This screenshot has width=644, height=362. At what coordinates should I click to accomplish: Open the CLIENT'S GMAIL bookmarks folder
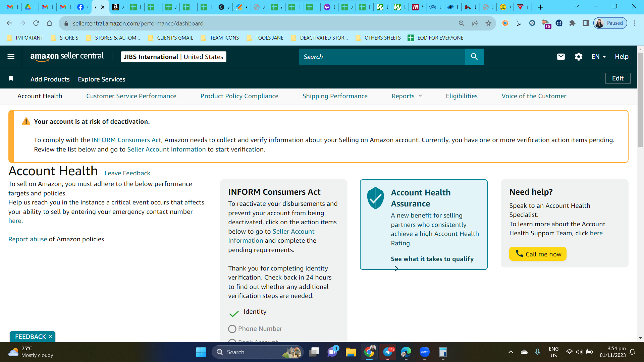click(171, 38)
